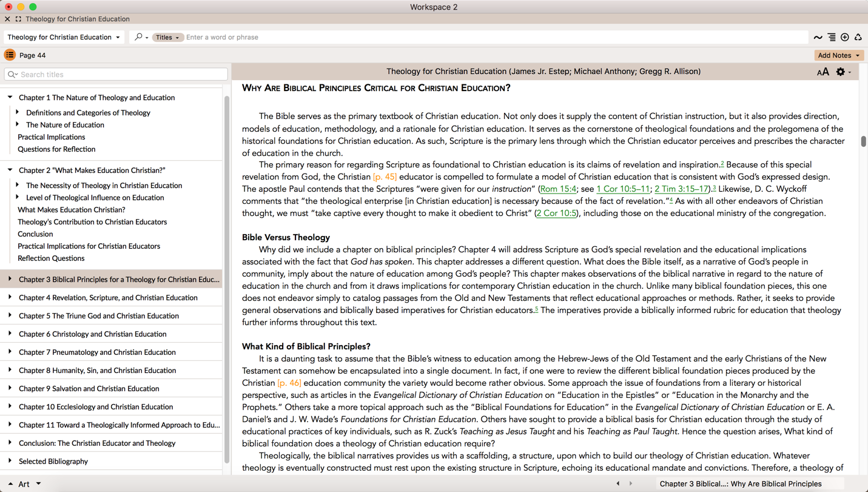
Task: Click the Bible Versus Theology heading
Action: pos(286,237)
